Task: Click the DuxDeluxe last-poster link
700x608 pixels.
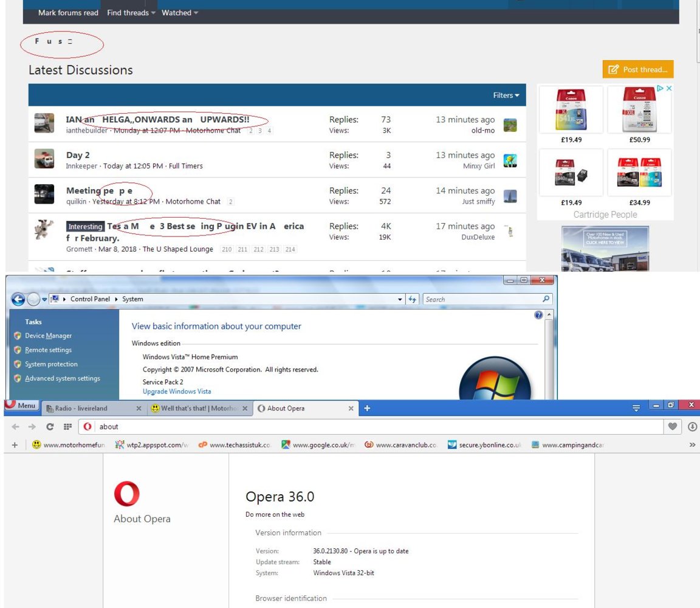Action: pos(478,237)
